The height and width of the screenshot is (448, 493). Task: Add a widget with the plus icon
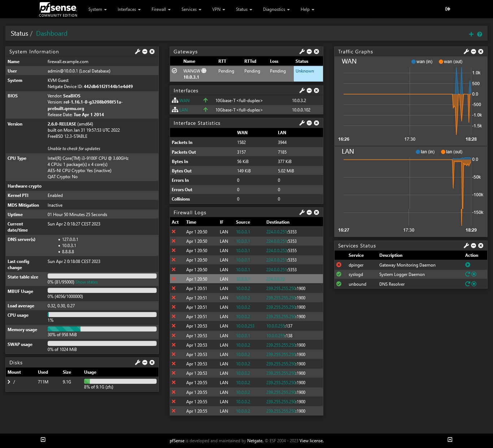pos(471,34)
